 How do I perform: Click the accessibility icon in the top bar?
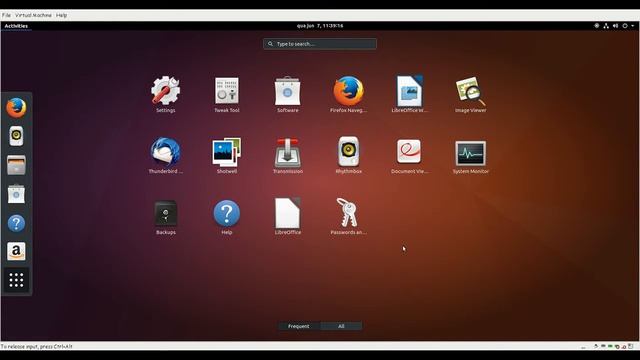[597, 26]
